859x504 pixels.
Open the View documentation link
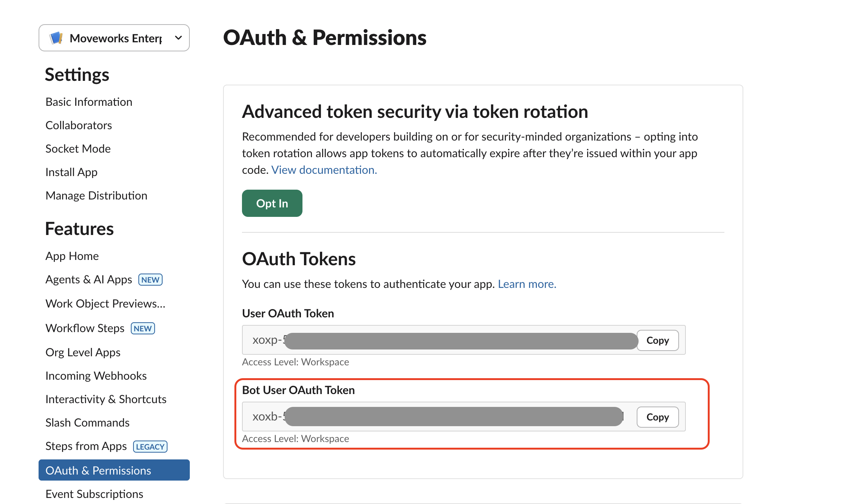pos(324,170)
